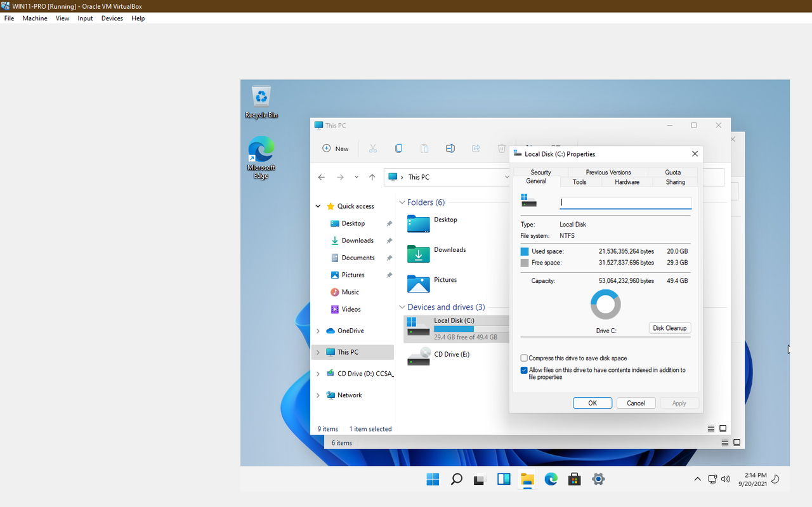Open the Windows Start menu
This screenshot has height=507, width=812.
tap(433, 479)
